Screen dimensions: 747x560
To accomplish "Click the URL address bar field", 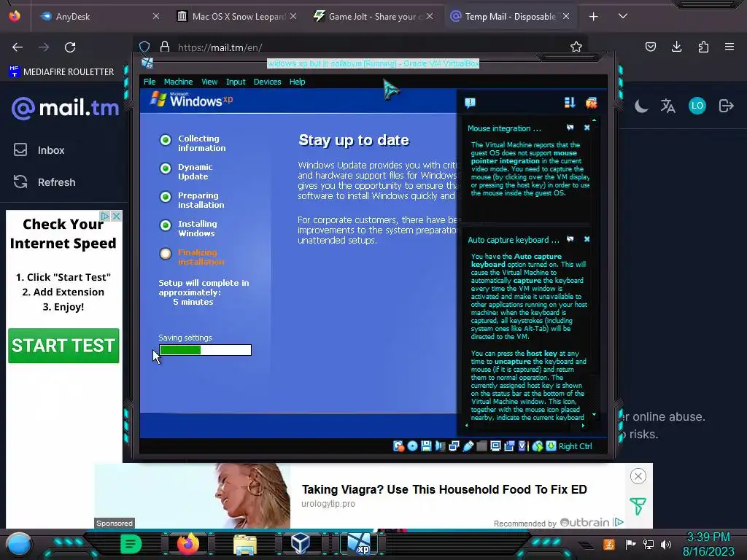I will pos(360,47).
